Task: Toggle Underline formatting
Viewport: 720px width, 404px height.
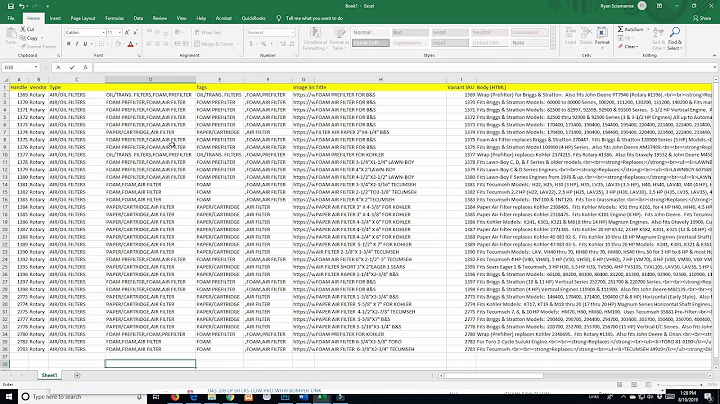Action: [85, 44]
